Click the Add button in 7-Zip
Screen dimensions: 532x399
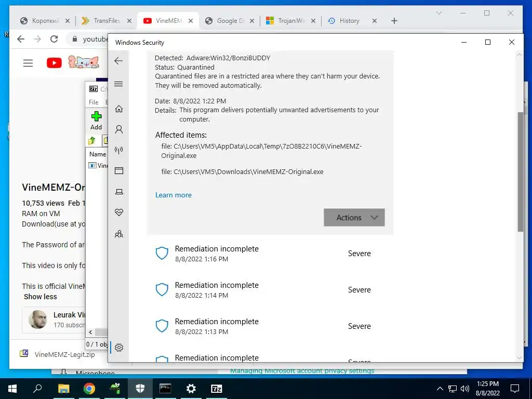(96, 121)
